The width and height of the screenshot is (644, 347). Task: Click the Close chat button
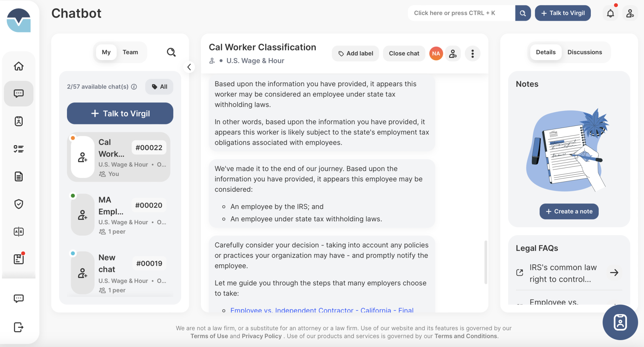click(x=404, y=54)
